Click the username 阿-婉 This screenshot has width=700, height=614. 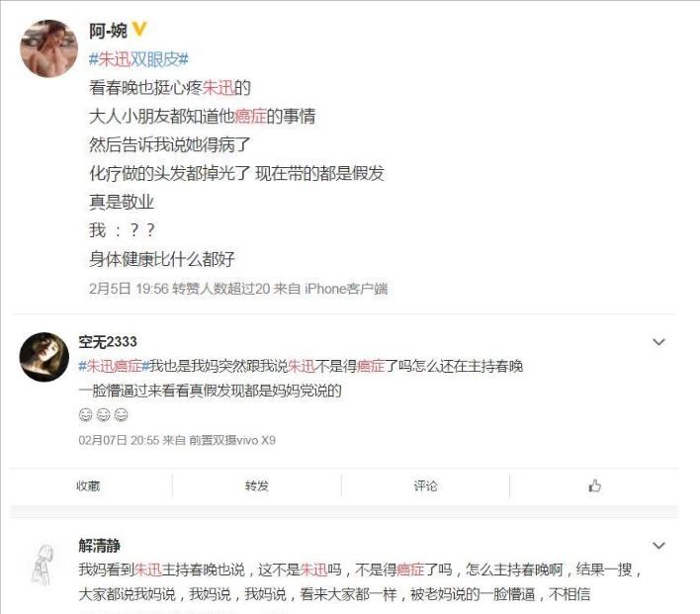point(108,31)
